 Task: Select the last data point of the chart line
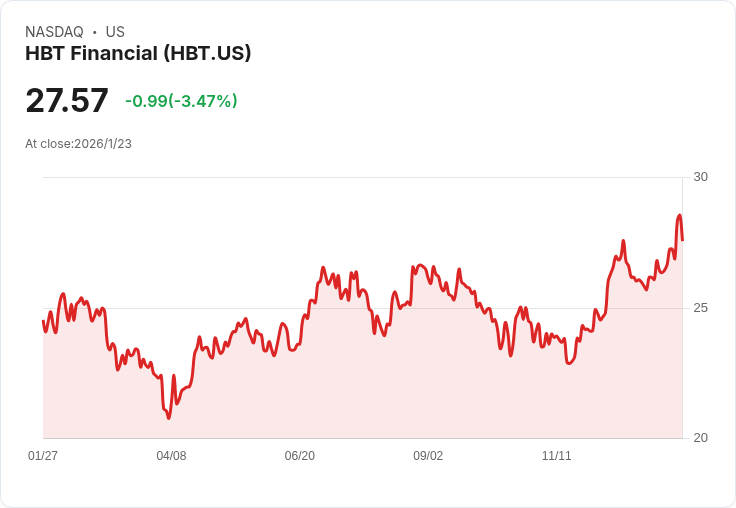(682, 240)
